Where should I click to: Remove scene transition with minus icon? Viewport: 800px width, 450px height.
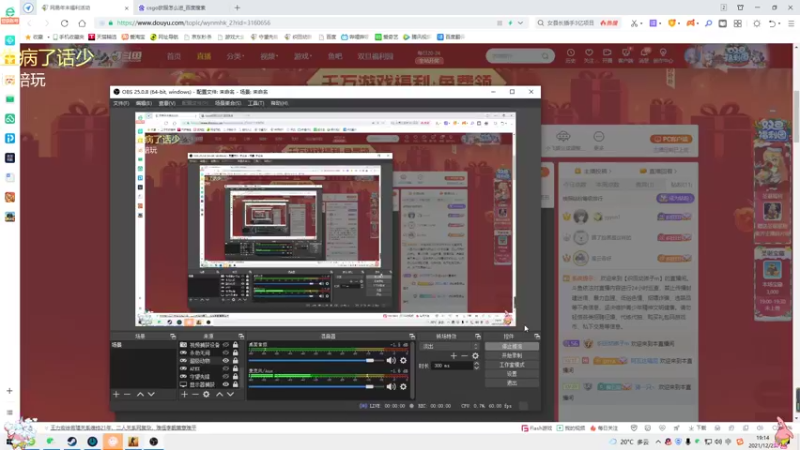464,356
